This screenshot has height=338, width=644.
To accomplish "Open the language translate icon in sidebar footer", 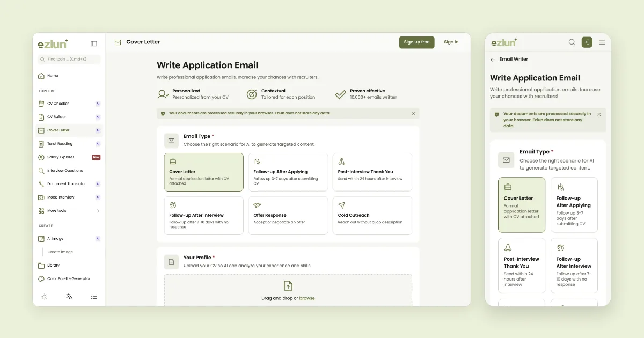I will click(69, 296).
